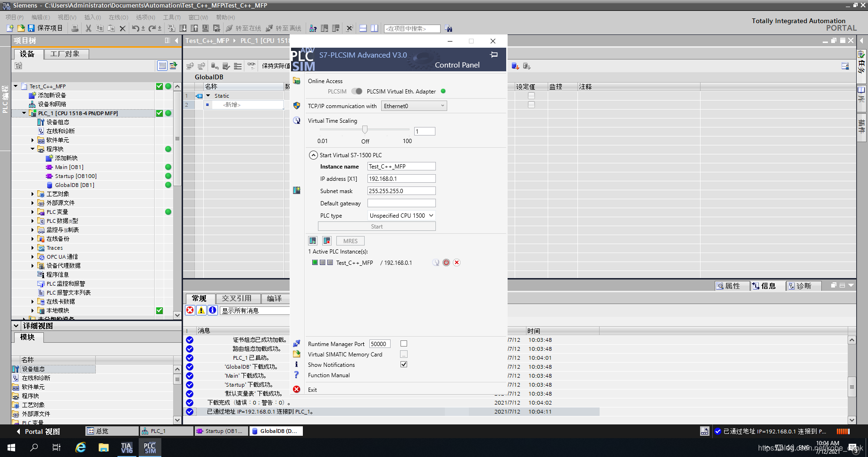Open the TCP/IP communication Ethernet0 dropdown
The width and height of the screenshot is (868, 457).
coord(414,106)
